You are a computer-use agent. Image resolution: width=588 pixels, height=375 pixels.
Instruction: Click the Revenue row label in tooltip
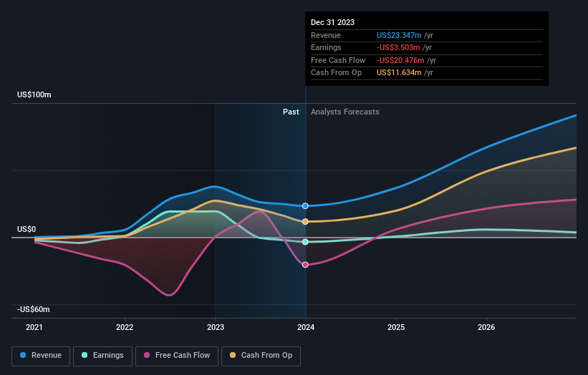(326, 35)
